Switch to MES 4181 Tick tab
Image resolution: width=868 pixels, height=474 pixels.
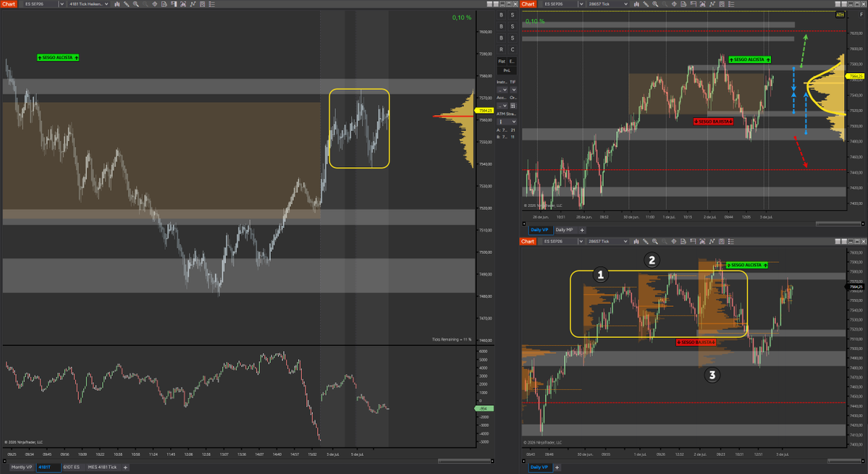[x=102, y=467]
